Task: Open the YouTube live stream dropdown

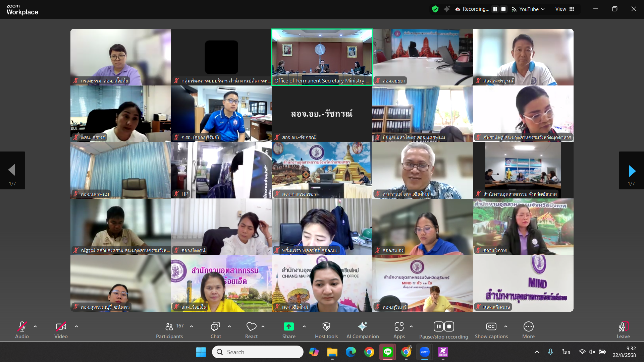Action: [x=532, y=9]
